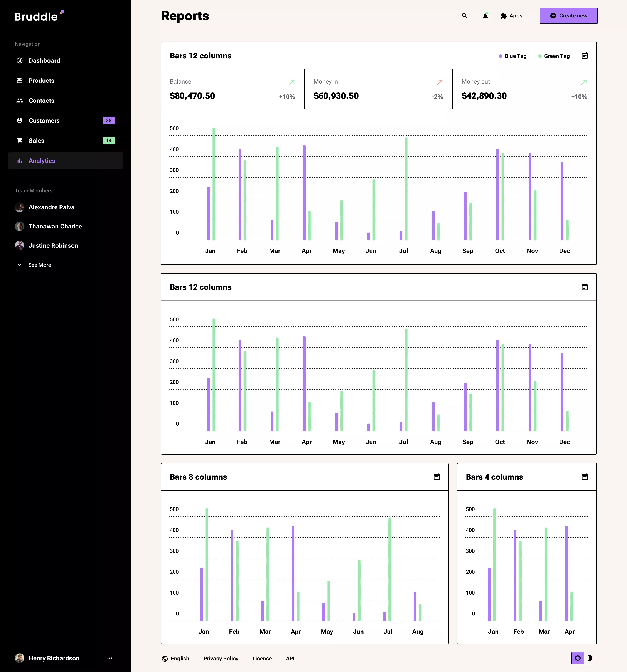Click the calendar icon on Bars 4 columns card

pyautogui.click(x=585, y=477)
